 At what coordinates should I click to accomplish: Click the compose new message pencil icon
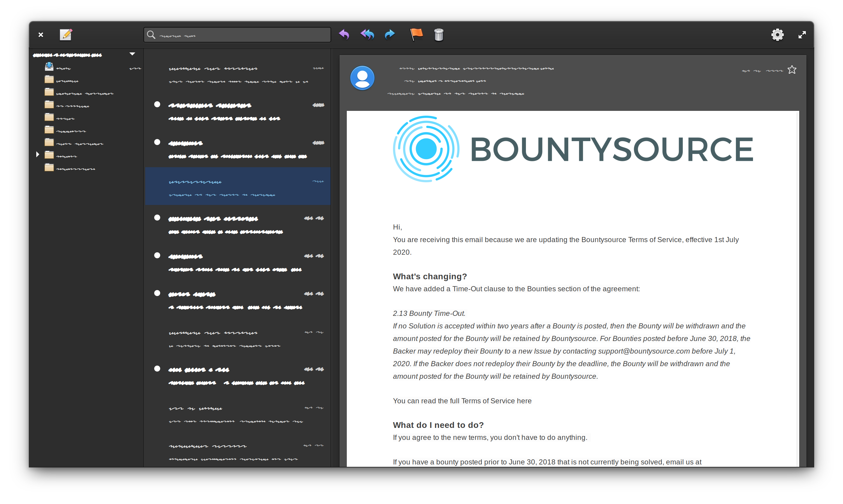click(x=66, y=35)
